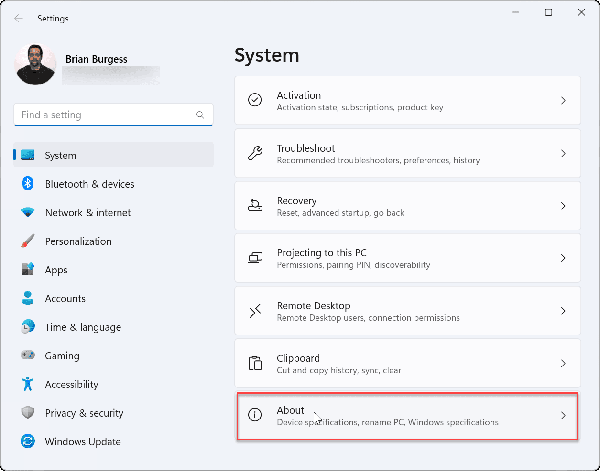Click the magnifier icon in search box

(x=200, y=114)
